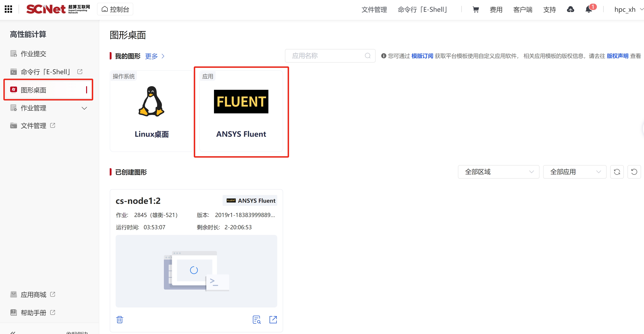Open 支持 in top navigation
644x334 pixels.
click(549, 10)
